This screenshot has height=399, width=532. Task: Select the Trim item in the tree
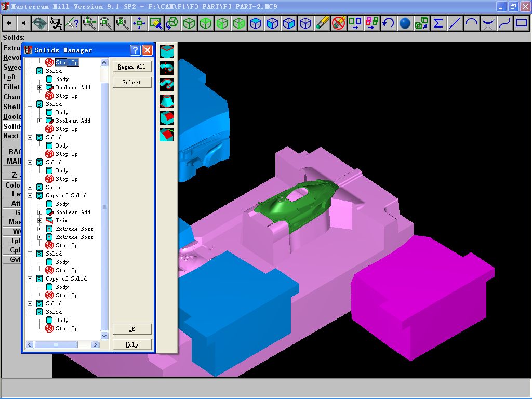62,220
